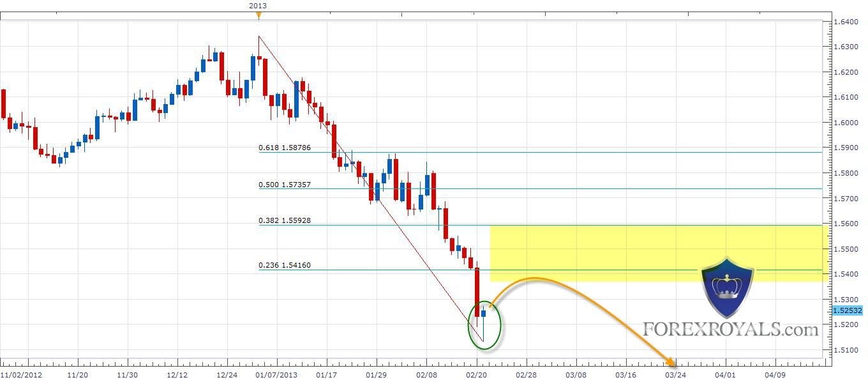Click the 04/09 date axis label
The image size is (868, 382).
coord(775,374)
